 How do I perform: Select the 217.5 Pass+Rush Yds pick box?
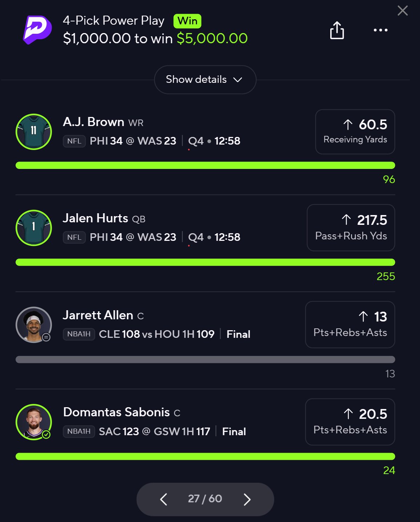pos(351,228)
